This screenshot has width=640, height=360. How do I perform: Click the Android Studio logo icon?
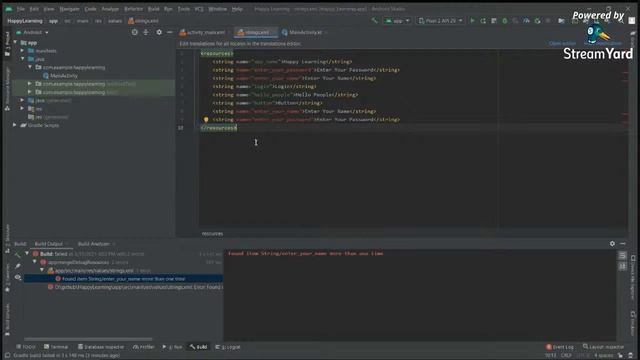[9, 9]
